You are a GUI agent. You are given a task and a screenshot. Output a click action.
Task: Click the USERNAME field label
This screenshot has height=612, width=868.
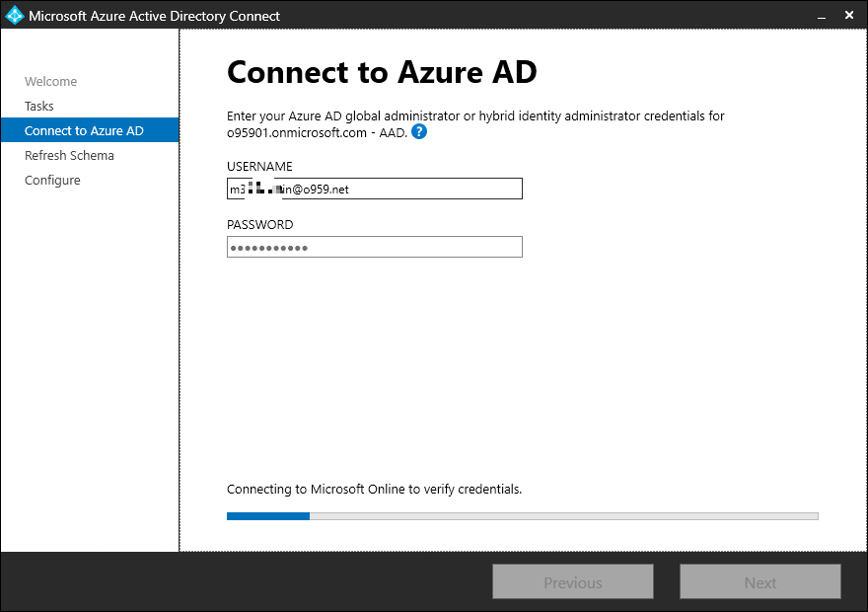click(x=259, y=166)
